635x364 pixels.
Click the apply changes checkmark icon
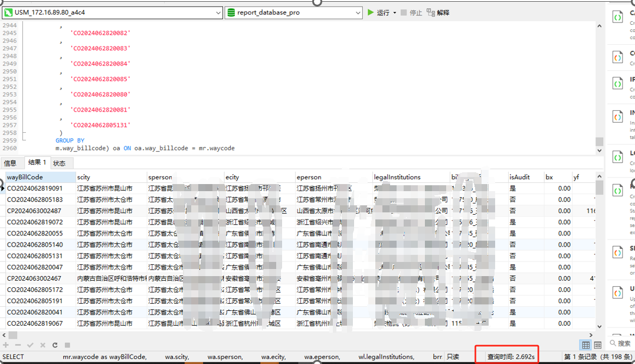click(31, 345)
